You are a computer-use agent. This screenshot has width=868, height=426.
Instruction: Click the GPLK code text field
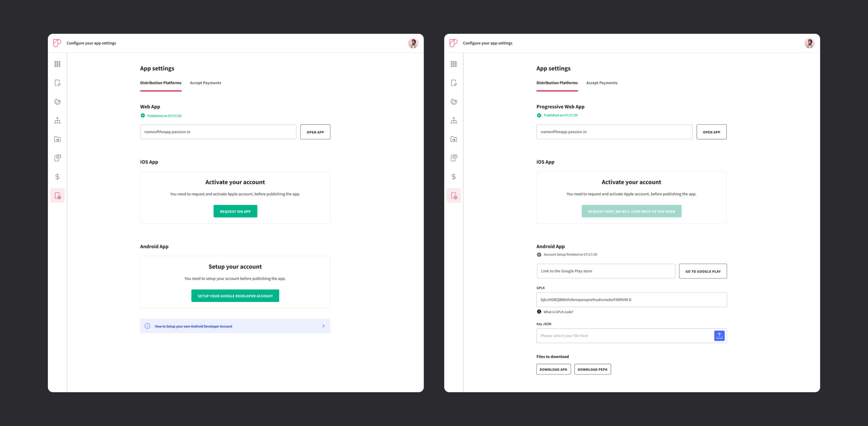(x=631, y=300)
